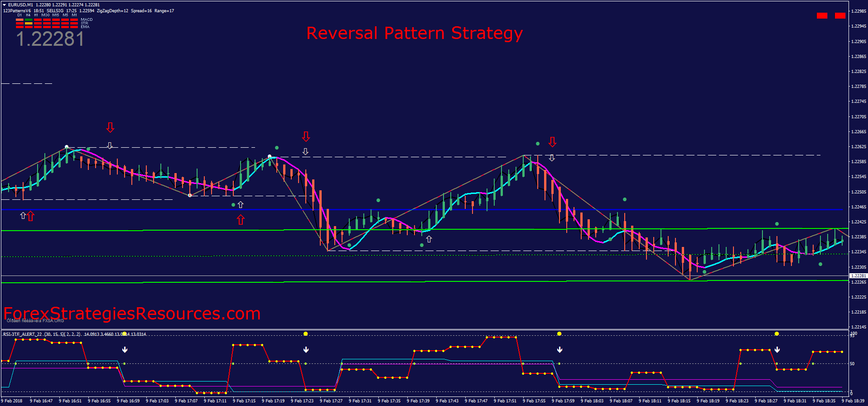This screenshot has height=406, width=868.
Task: Click the large yellow alert dot at 18:29
Action: [x=777, y=334]
